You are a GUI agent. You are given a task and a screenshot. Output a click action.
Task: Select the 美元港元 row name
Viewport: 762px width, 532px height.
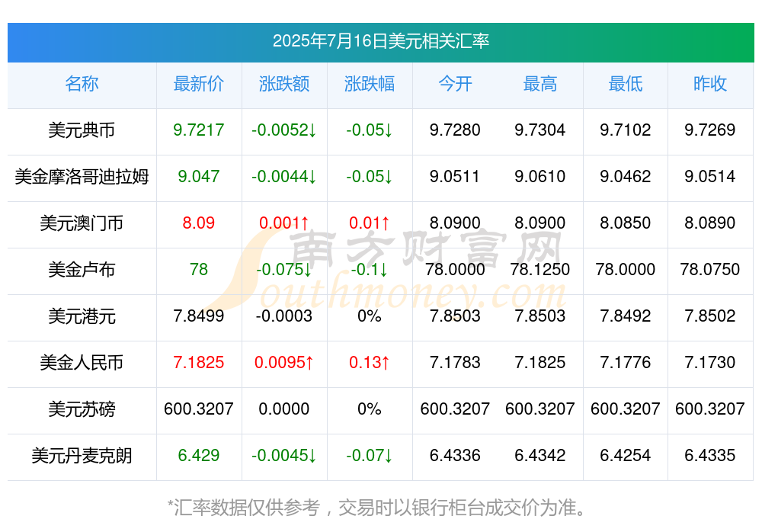(82, 316)
